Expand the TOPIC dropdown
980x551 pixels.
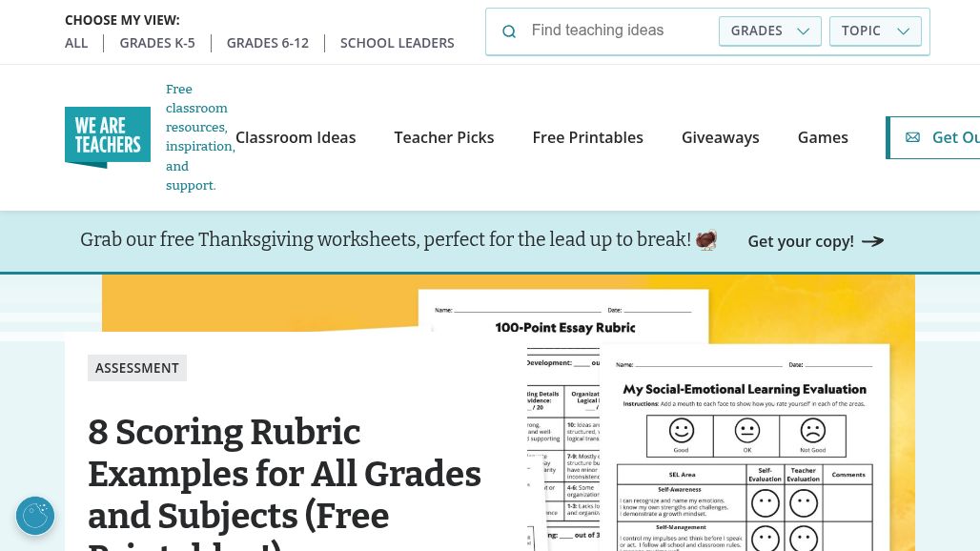(875, 31)
